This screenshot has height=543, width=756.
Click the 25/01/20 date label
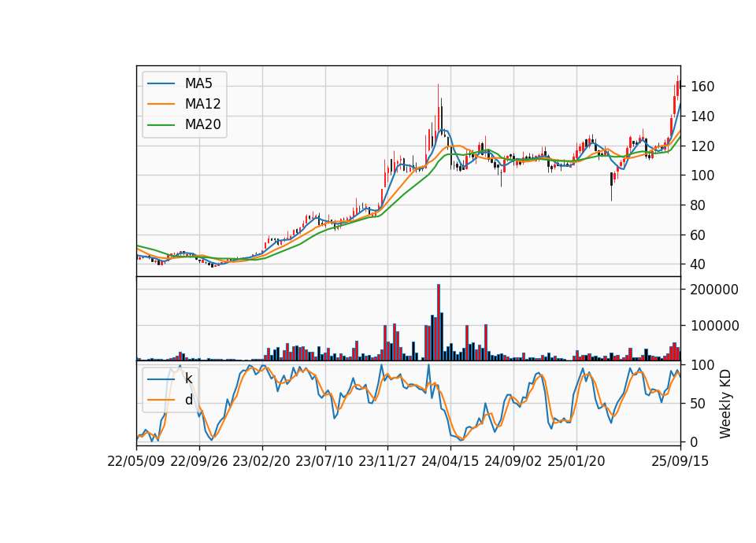tap(576, 461)
